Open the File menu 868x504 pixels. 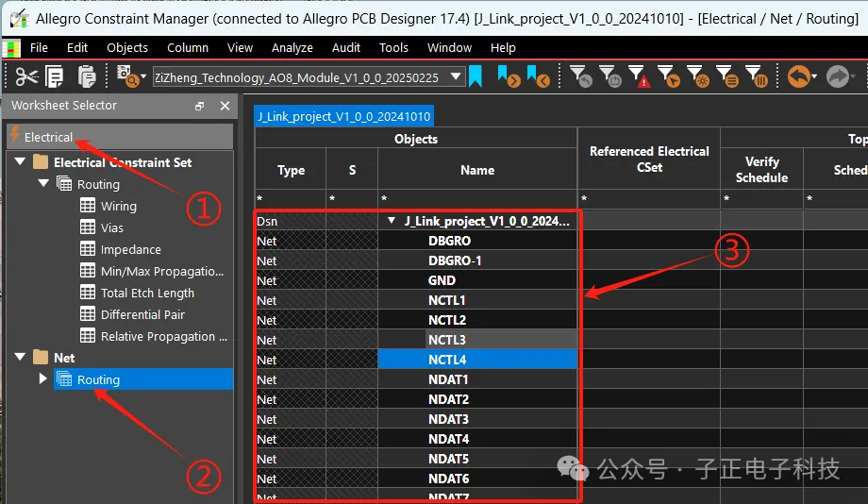tap(39, 47)
